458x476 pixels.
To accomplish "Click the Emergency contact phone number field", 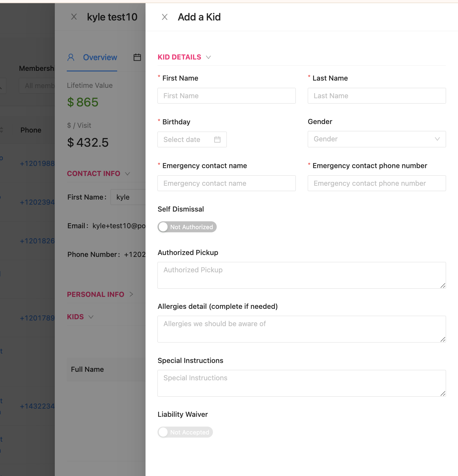I will point(376,183).
